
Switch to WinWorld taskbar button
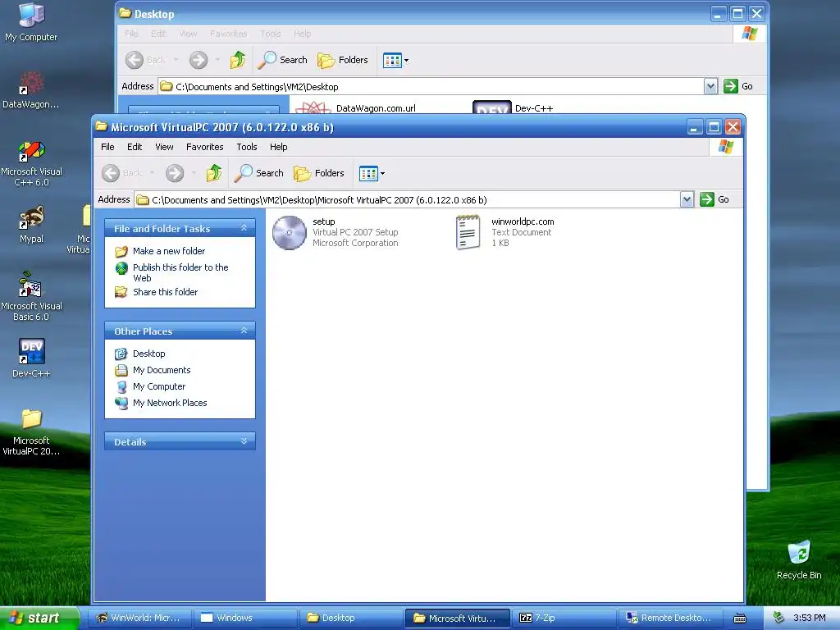pyautogui.click(x=138, y=619)
